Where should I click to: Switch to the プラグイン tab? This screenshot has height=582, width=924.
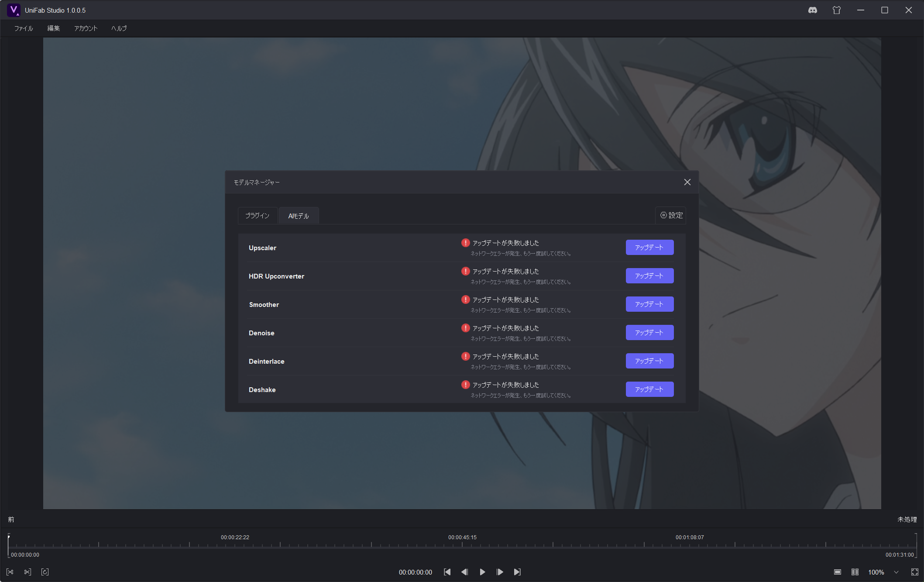pyautogui.click(x=257, y=216)
